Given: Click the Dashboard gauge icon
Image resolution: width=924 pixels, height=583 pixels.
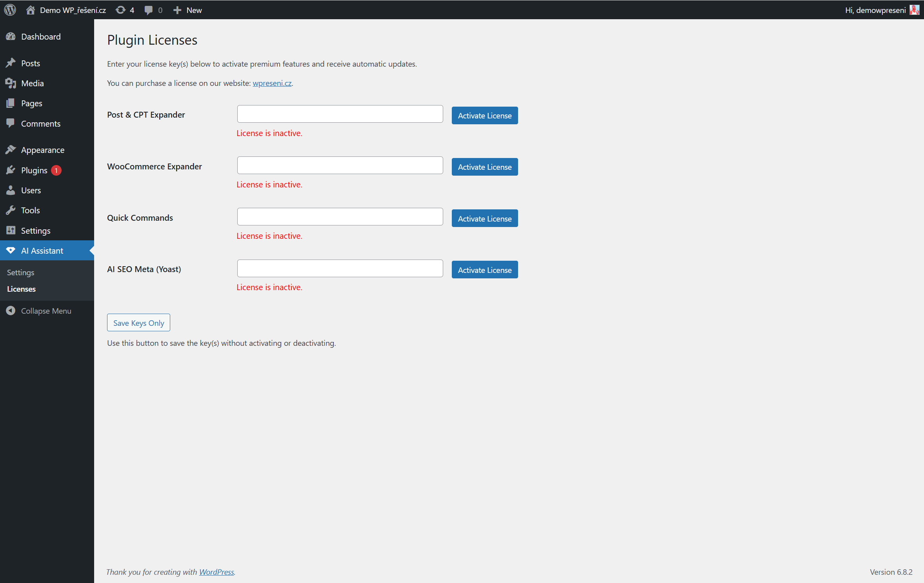Looking at the screenshot, I should (11, 36).
